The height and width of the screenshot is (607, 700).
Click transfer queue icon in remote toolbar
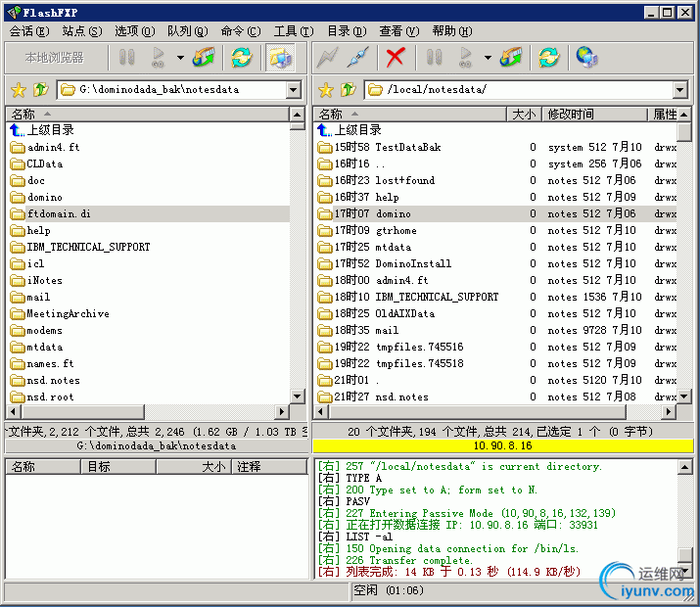(511, 58)
